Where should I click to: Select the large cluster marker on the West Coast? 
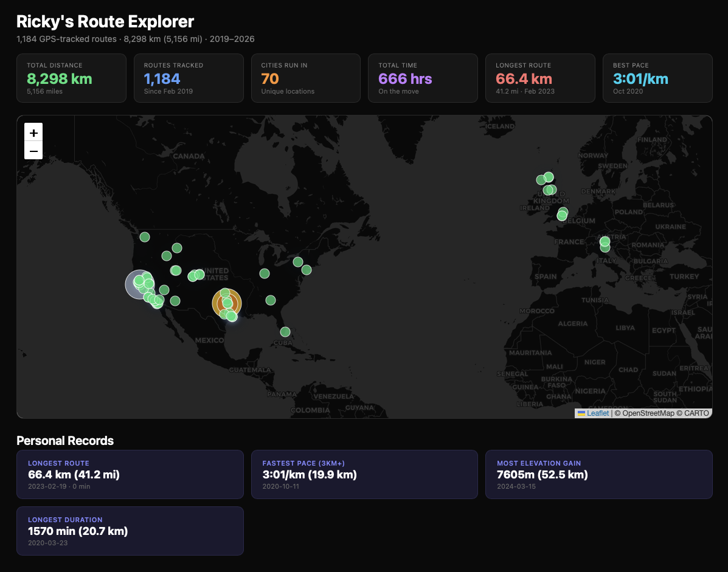pyautogui.click(x=139, y=284)
